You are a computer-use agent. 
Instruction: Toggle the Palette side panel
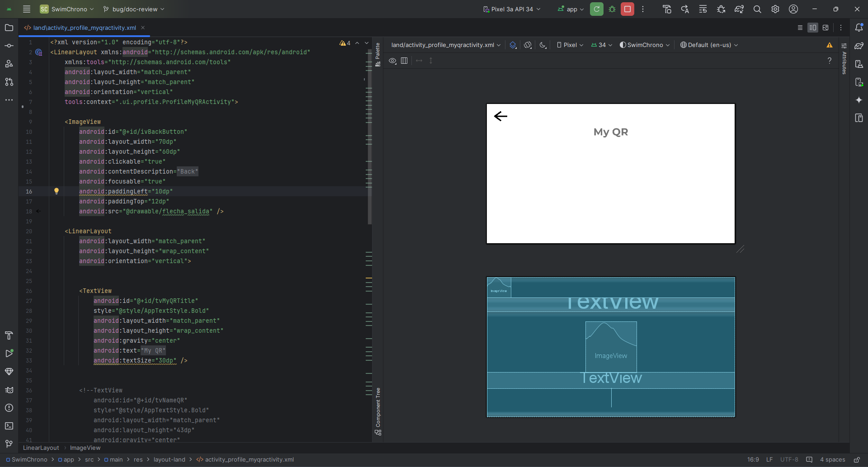[x=378, y=55]
